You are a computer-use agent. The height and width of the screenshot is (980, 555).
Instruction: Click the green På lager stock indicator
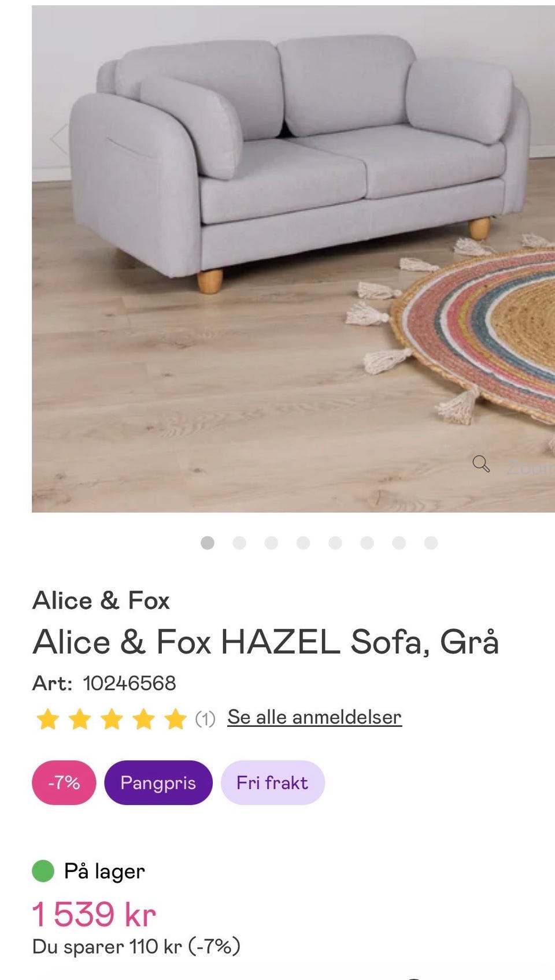(43, 871)
